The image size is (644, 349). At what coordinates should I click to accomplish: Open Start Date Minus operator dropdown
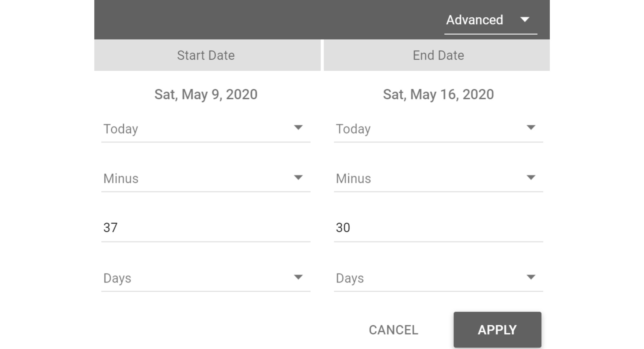(x=206, y=179)
